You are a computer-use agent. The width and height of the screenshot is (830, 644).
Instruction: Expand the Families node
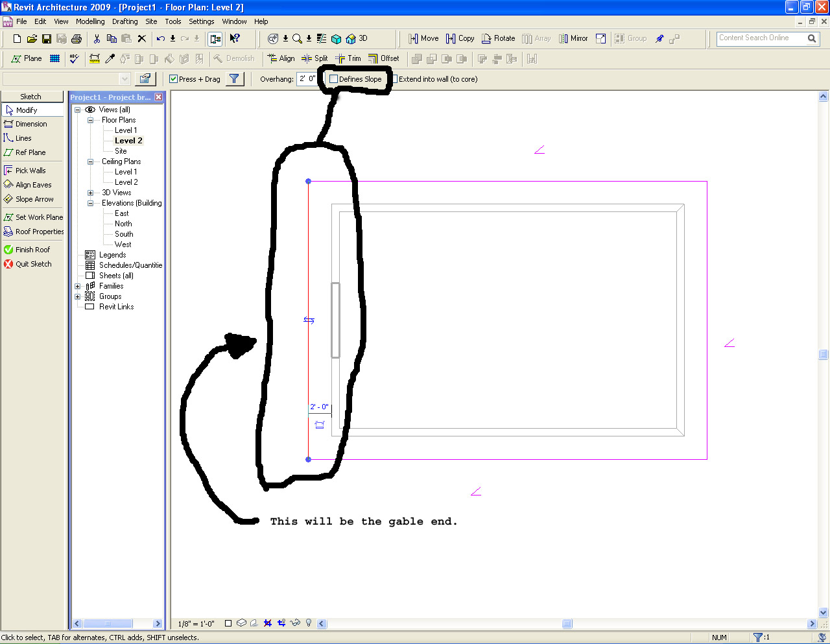[x=78, y=286]
